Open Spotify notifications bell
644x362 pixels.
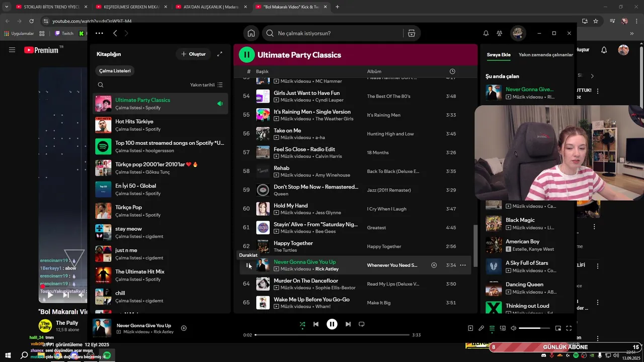[486, 33]
